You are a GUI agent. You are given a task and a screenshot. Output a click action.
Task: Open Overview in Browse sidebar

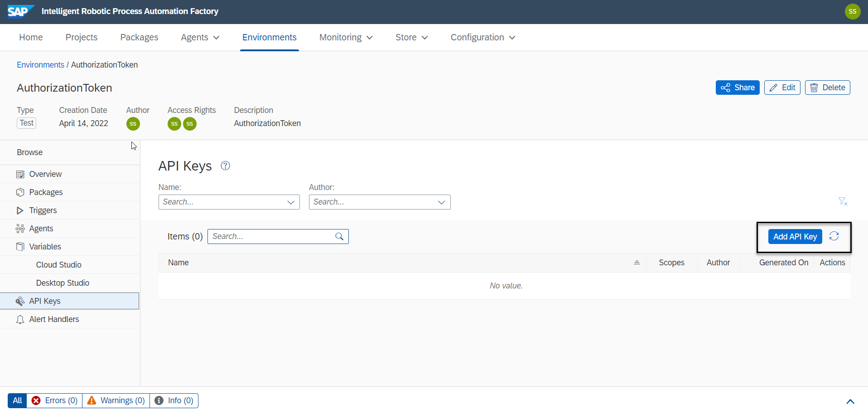70,174
